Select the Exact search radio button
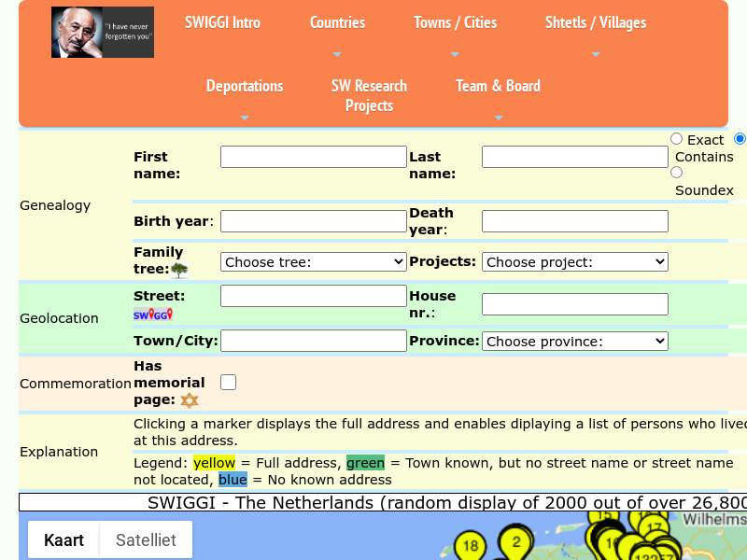The width and height of the screenshot is (747, 560). pyautogui.click(x=676, y=138)
